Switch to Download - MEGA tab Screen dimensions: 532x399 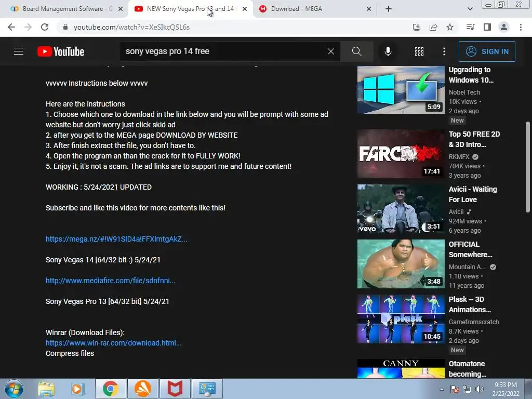296,9
